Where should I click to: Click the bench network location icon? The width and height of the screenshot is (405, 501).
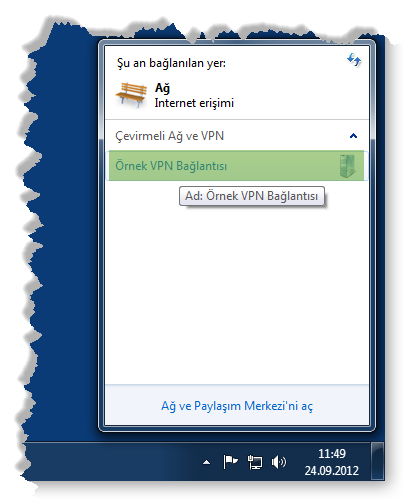coord(131,95)
